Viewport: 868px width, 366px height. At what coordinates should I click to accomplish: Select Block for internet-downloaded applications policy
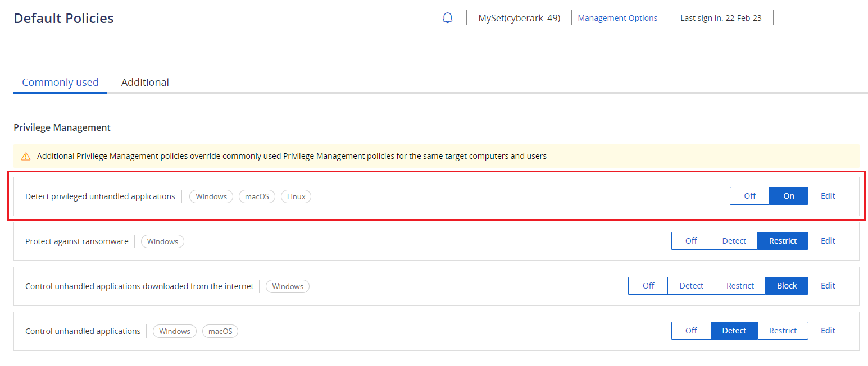(787, 285)
